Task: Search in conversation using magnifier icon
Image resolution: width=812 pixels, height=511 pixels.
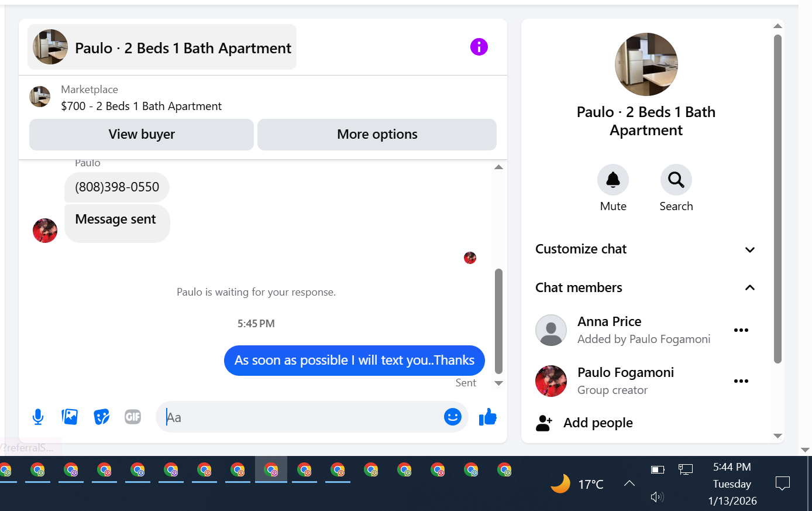Action: (x=676, y=180)
